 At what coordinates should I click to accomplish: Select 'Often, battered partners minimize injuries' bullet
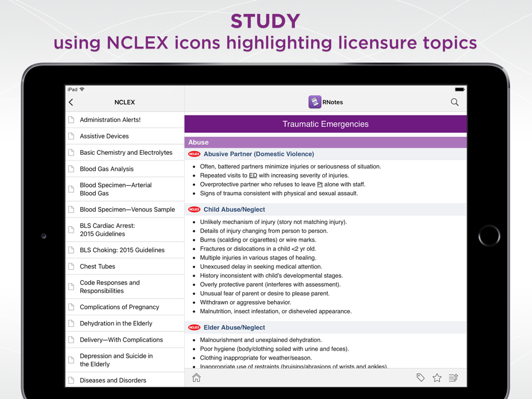[290, 167]
